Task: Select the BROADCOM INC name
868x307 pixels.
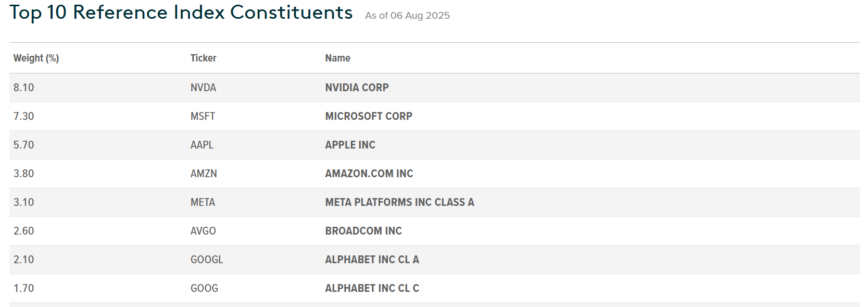Action: coord(363,231)
